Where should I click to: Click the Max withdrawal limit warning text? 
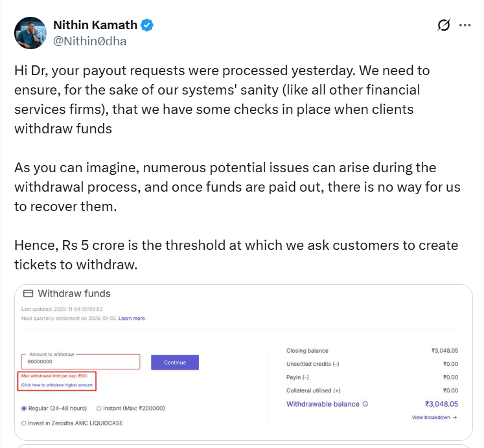[x=56, y=376]
